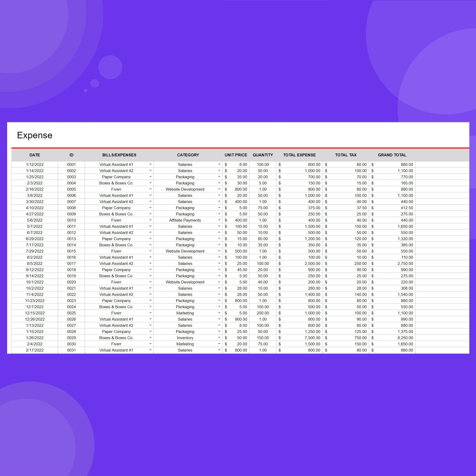Screen dimensions: 476x476
Task: Expand the Bills/Expenses dropdown for Paper Company row 0013
Action: pyautogui.click(x=151, y=238)
